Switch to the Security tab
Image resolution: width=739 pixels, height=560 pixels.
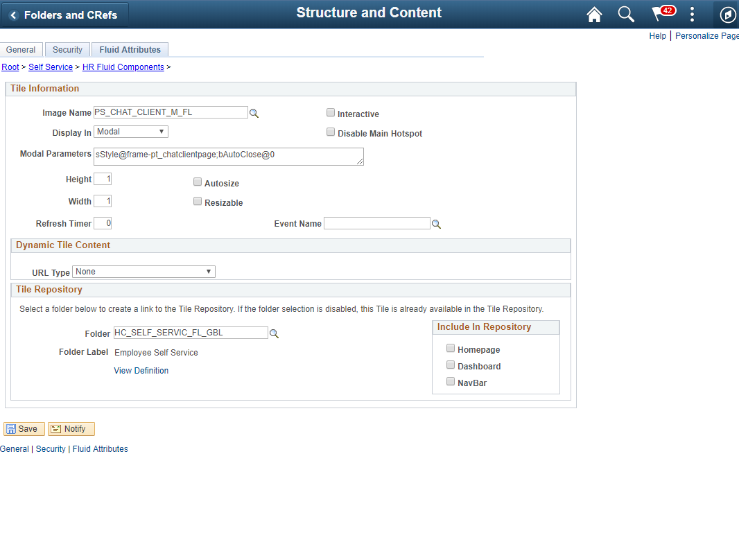point(67,49)
